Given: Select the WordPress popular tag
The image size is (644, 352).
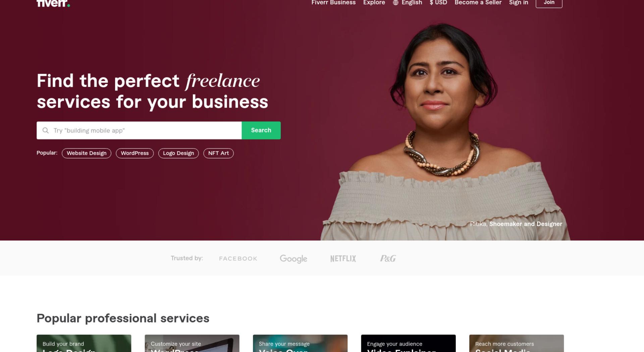Looking at the screenshot, I should click(135, 153).
